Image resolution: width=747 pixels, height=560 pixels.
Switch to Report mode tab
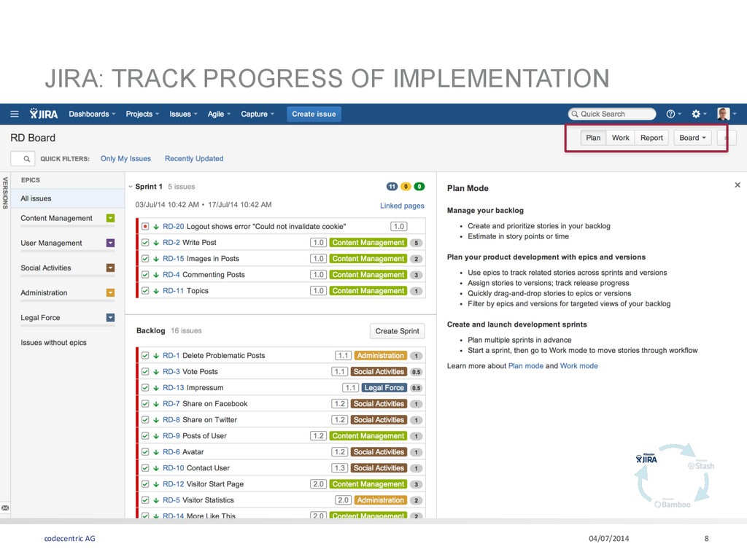pos(651,138)
